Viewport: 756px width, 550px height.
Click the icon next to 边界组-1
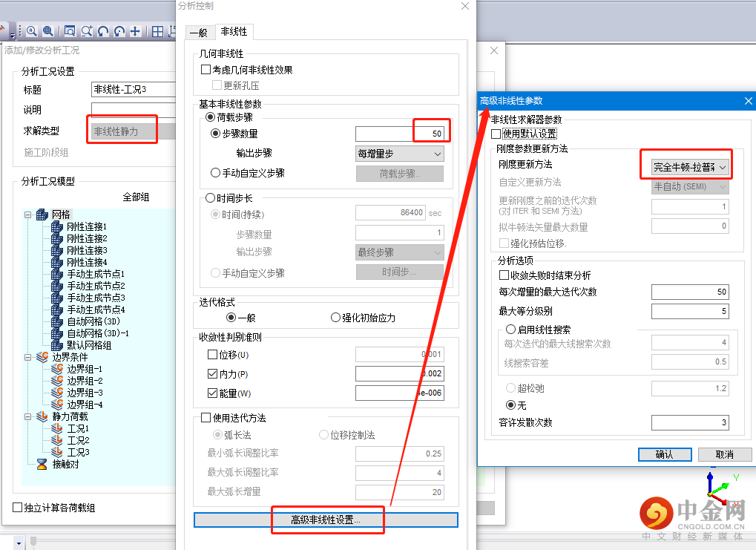(57, 369)
